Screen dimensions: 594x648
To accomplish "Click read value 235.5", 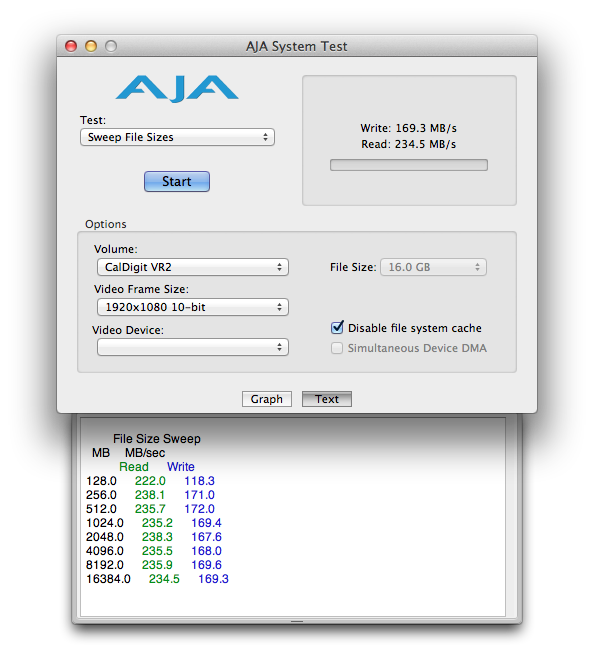I will coord(157,551).
